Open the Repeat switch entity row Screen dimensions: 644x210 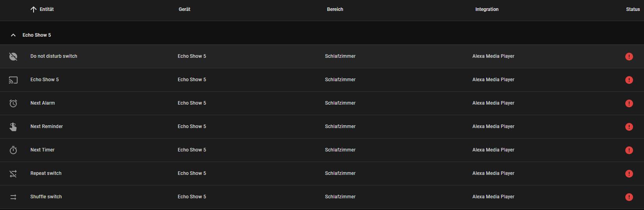click(46, 173)
